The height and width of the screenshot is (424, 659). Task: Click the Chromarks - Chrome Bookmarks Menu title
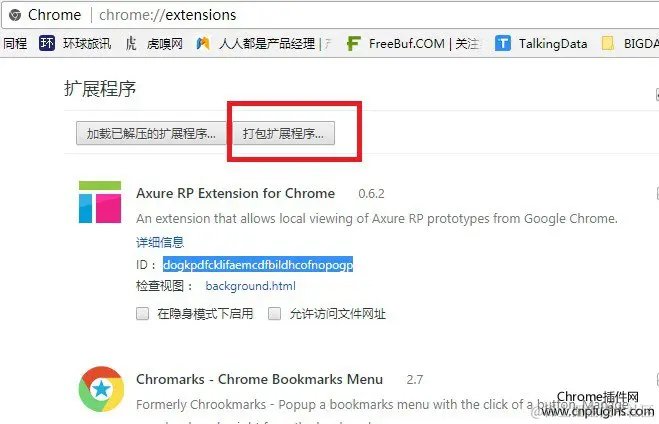point(259,379)
